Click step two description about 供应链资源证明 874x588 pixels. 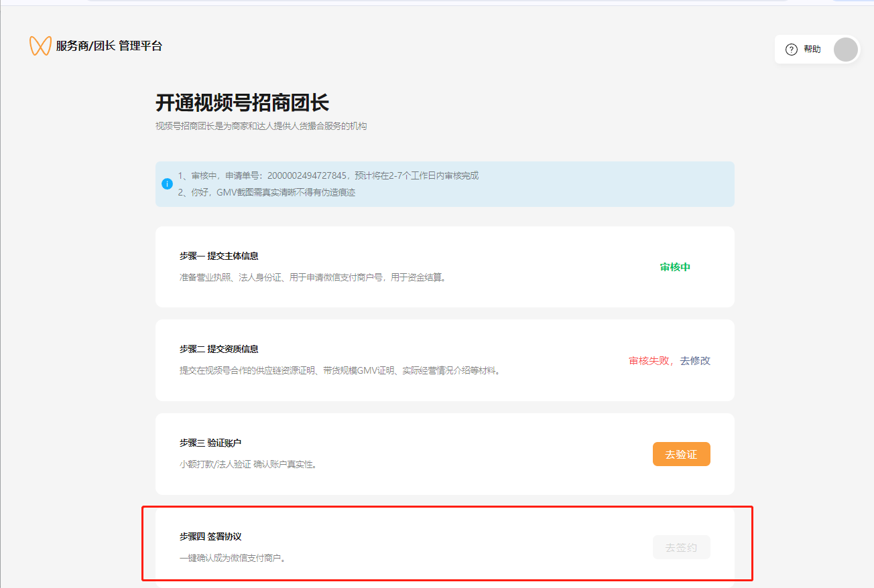[340, 370]
